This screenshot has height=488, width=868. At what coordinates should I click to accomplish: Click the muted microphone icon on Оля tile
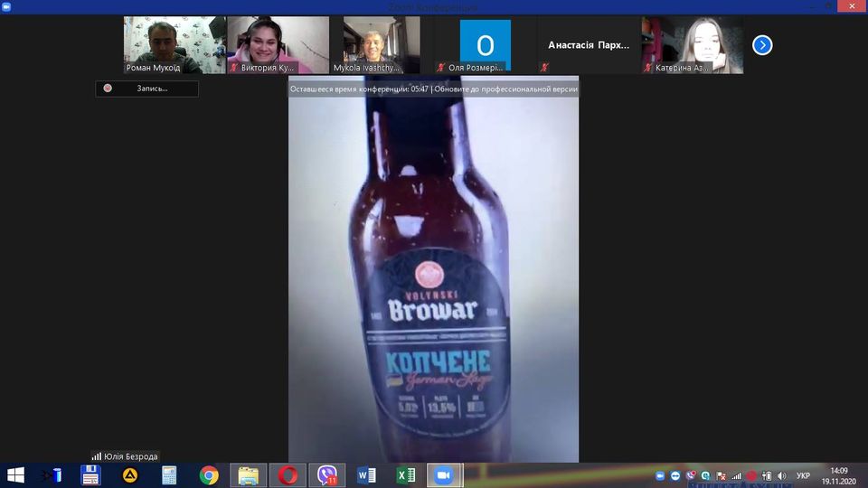(x=440, y=68)
